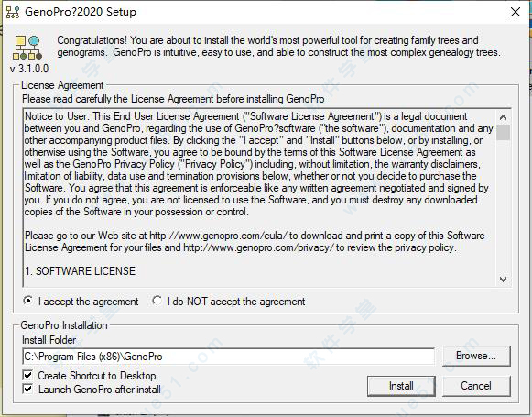Choose "I do NOT accept the agreement"
The image size is (532, 417).
click(x=157, y=301)
